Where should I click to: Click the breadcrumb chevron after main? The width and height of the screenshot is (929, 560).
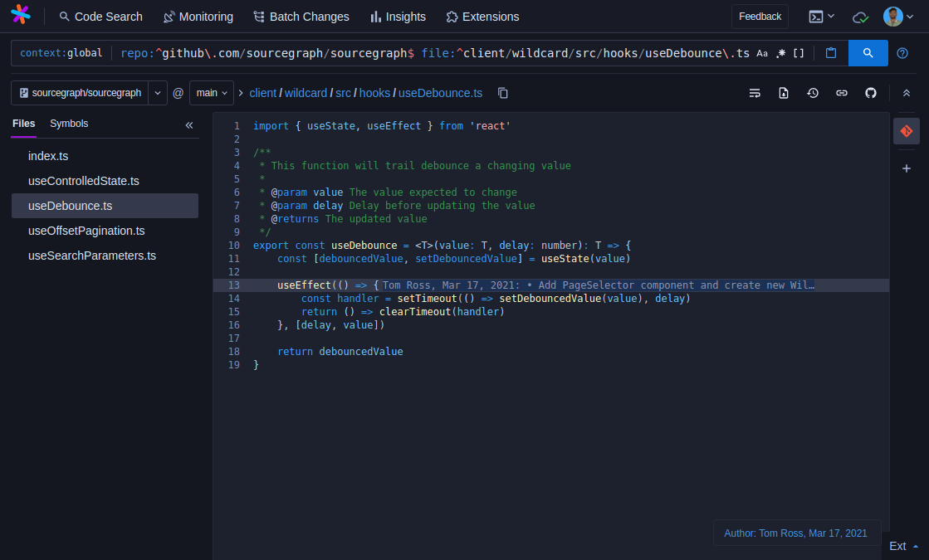[x=241, y=93]
